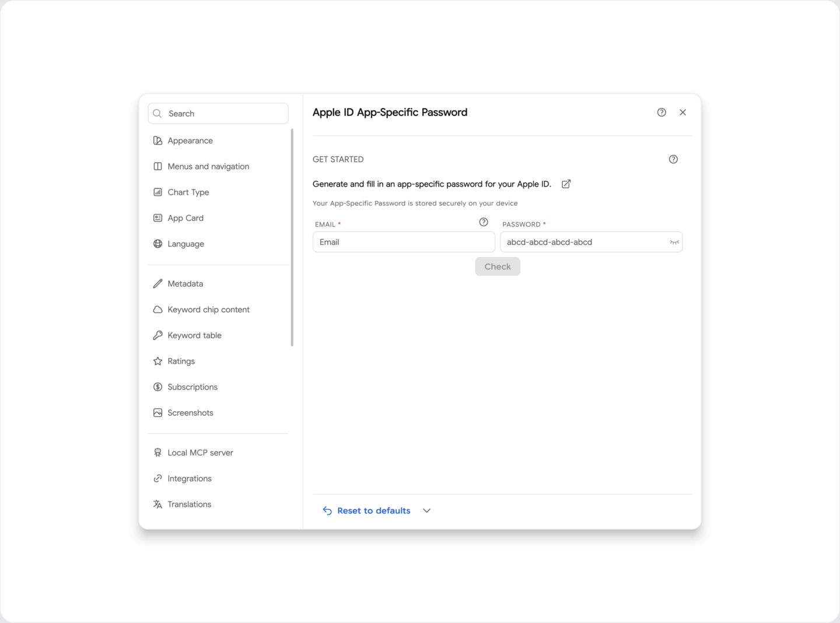This screenshot has height=623, width=840.
Task: Select Keyword chip content item
Action: pos(218,309)
